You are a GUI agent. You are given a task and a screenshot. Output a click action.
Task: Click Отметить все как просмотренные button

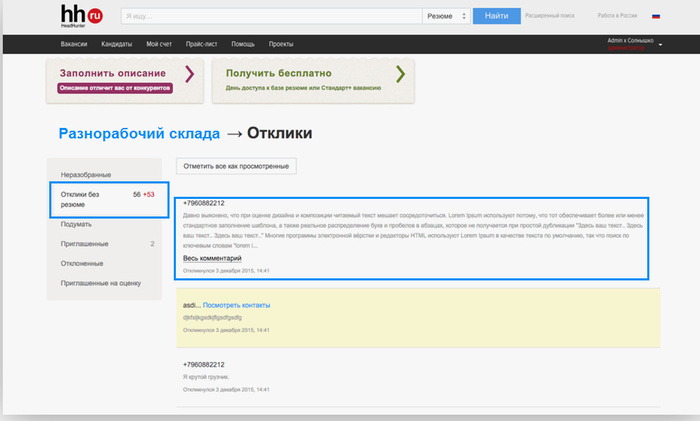(236, 166)
